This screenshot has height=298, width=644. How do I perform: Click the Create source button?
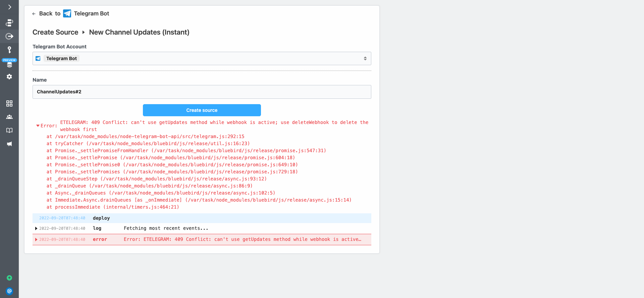[x=202, y=110]
